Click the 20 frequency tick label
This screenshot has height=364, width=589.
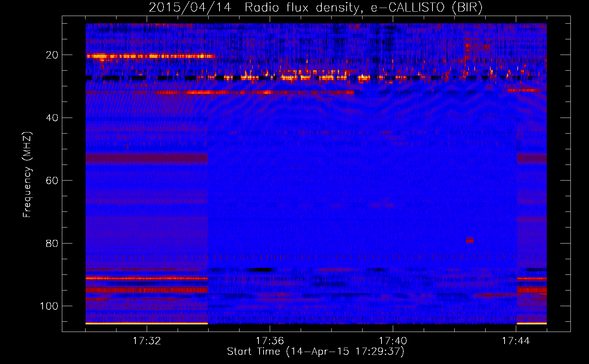pos(52,55)
